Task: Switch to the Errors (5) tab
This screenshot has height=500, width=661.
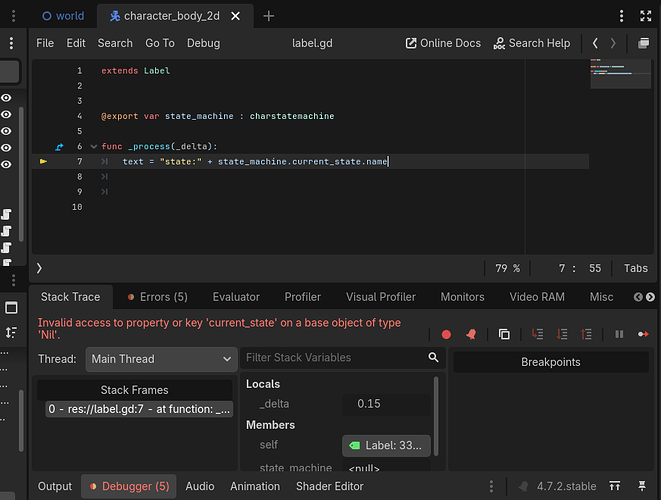Action: coord(157,297)
